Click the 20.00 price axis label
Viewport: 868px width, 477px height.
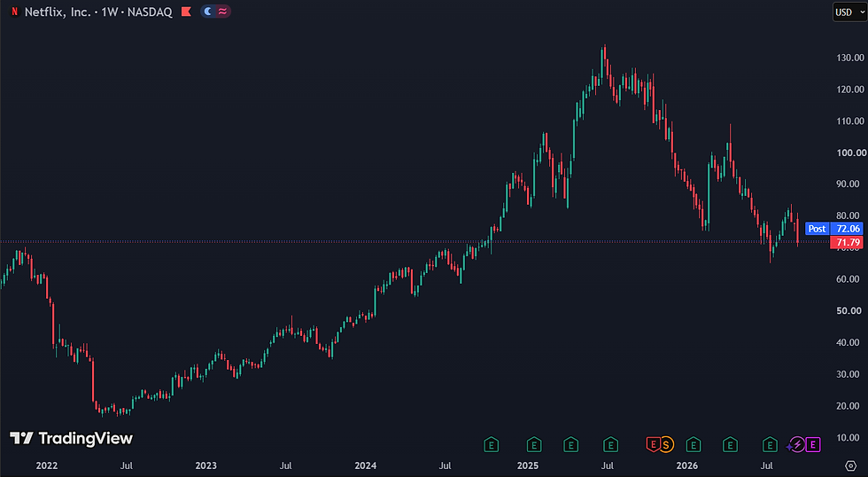click(848, 405)
